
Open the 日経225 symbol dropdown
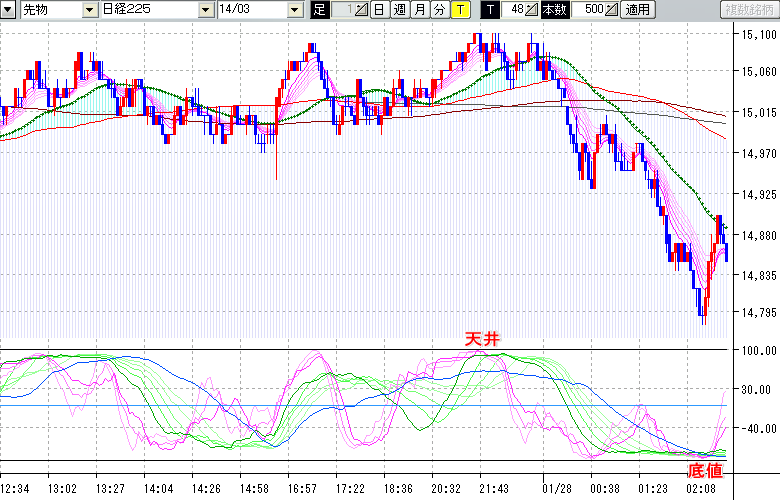coord(206,10)
